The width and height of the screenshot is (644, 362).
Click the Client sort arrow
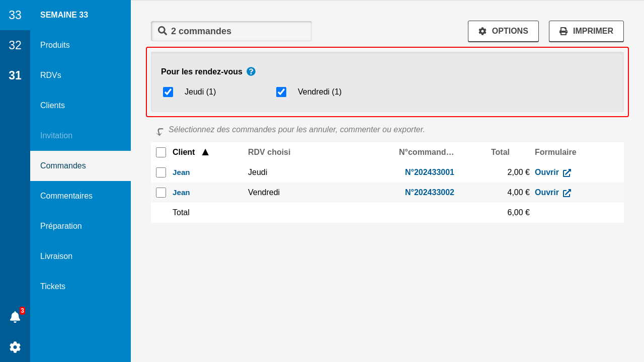(205, 152)
